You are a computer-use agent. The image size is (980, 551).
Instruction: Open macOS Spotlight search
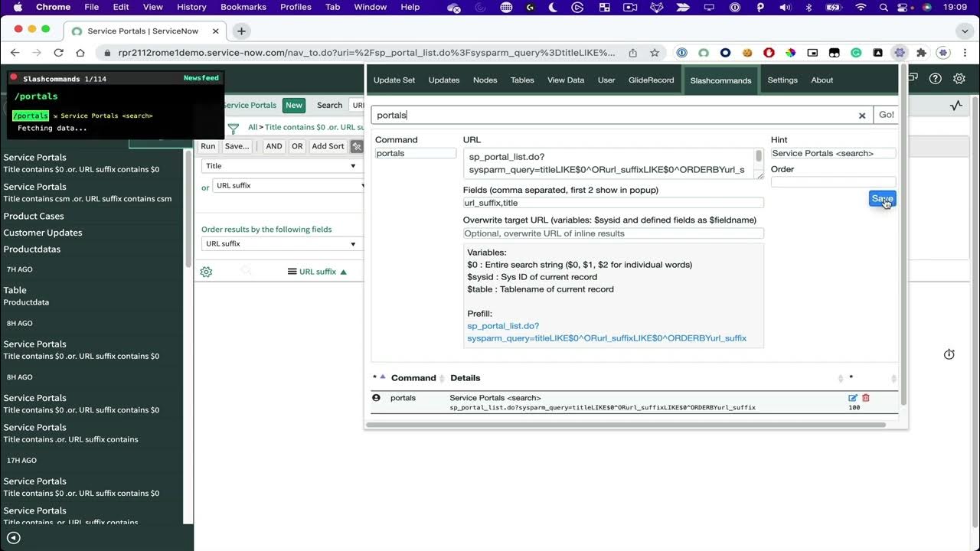884,7
